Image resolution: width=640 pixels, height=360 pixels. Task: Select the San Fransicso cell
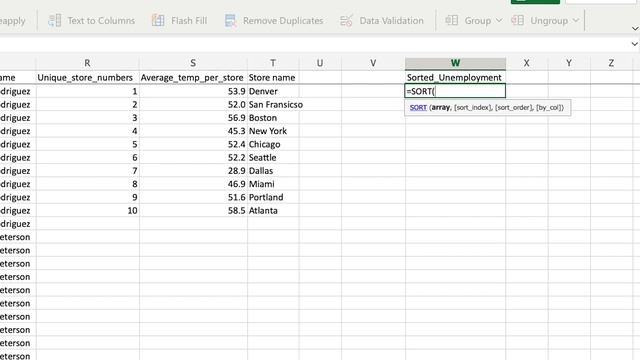[273, 104]
